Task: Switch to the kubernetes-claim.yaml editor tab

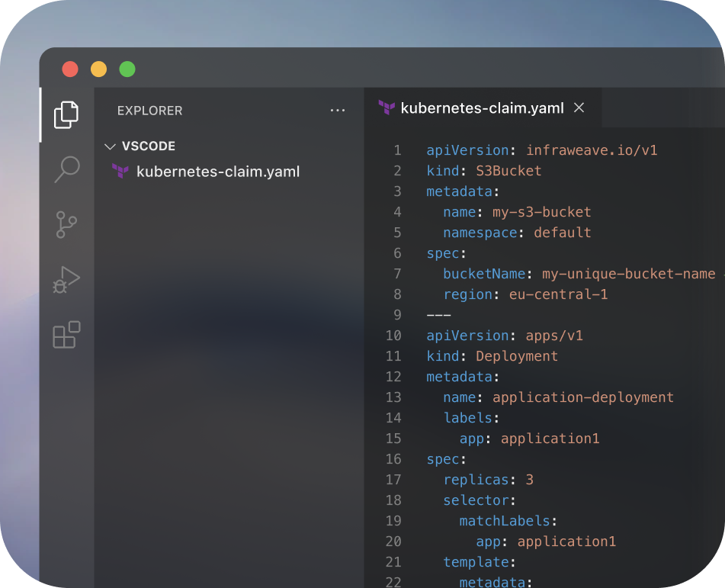Action: click(482, 108)
